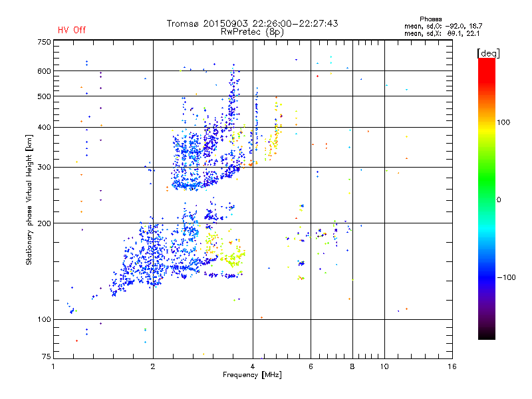Image resolution: width=532 pixels, height=399 pixels.
Task: Click the x-axis tick label '8'
Action: click(x=352, y=366)
